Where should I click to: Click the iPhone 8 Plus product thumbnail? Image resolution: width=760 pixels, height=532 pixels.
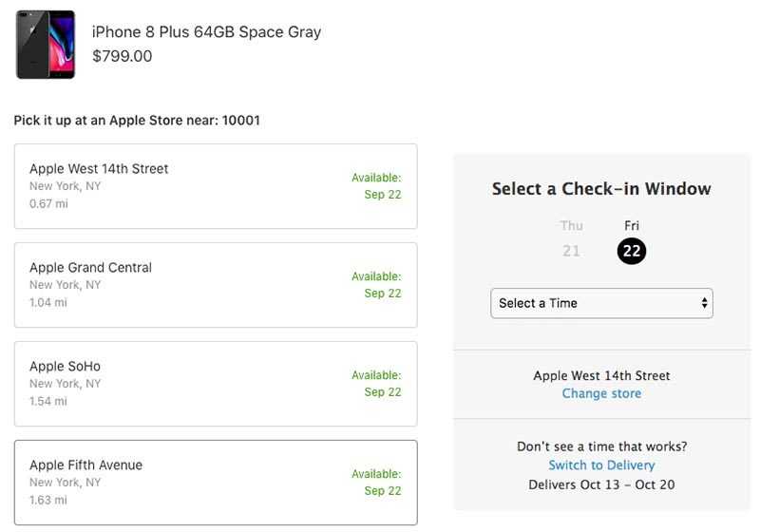[x=45, y=44]
